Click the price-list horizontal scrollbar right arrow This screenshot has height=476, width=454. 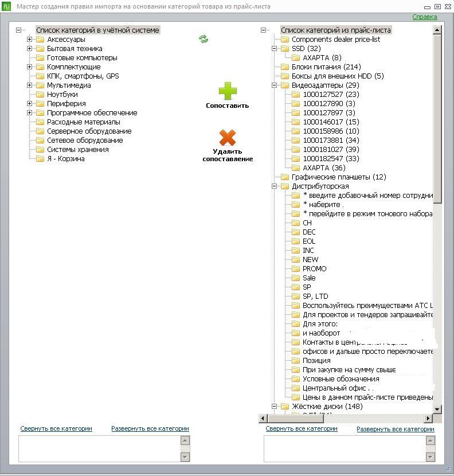428,418
